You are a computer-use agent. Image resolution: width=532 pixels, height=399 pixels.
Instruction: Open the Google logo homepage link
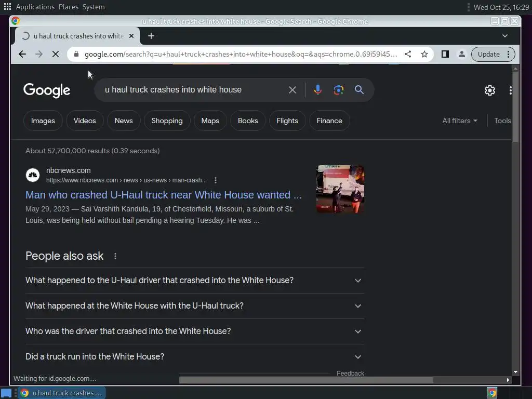(x=47, y=90)
